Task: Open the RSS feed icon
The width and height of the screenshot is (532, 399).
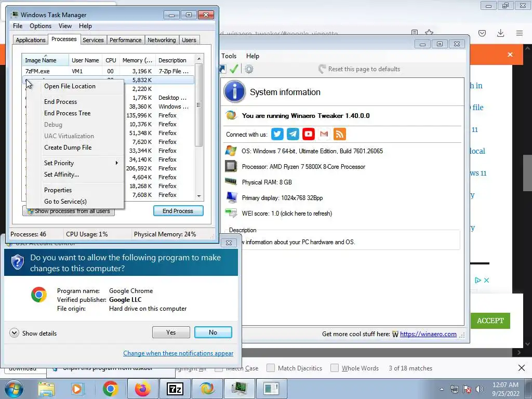Action: [x=340, y=134]
